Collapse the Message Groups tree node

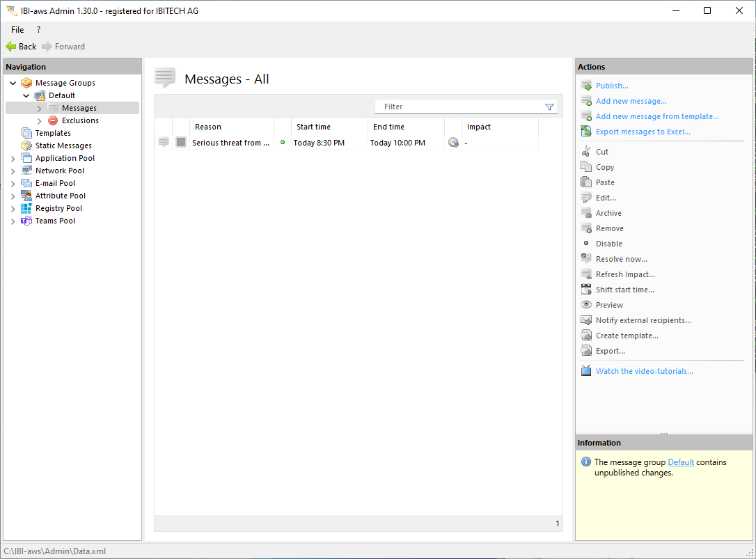[x=13, y=84]
